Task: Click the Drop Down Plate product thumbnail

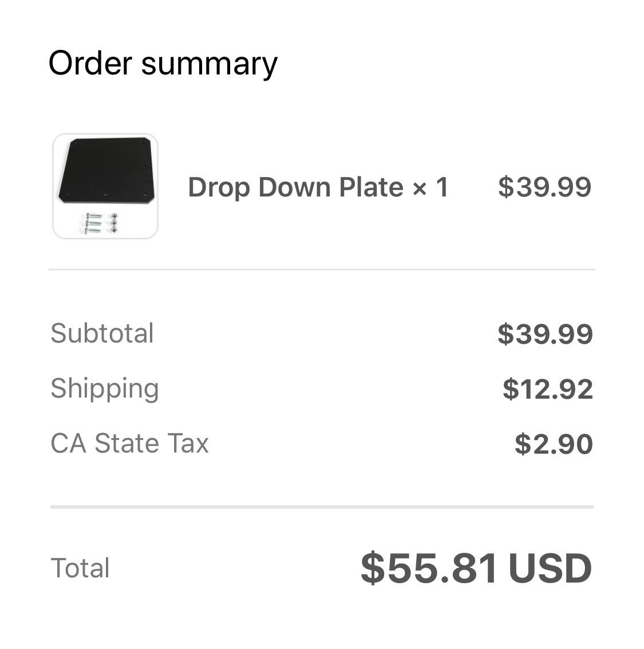Action: pos(105,186)
